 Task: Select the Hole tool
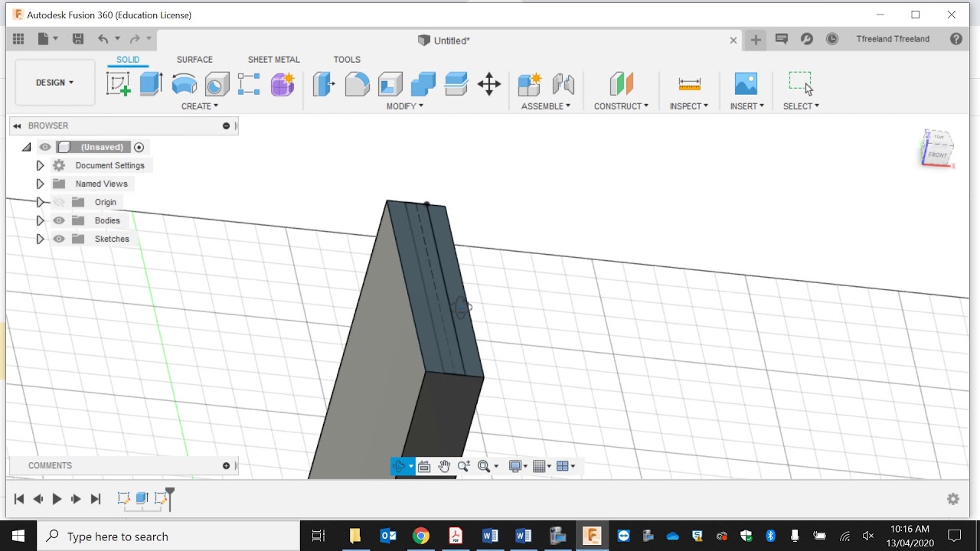(x=217, y=83)
